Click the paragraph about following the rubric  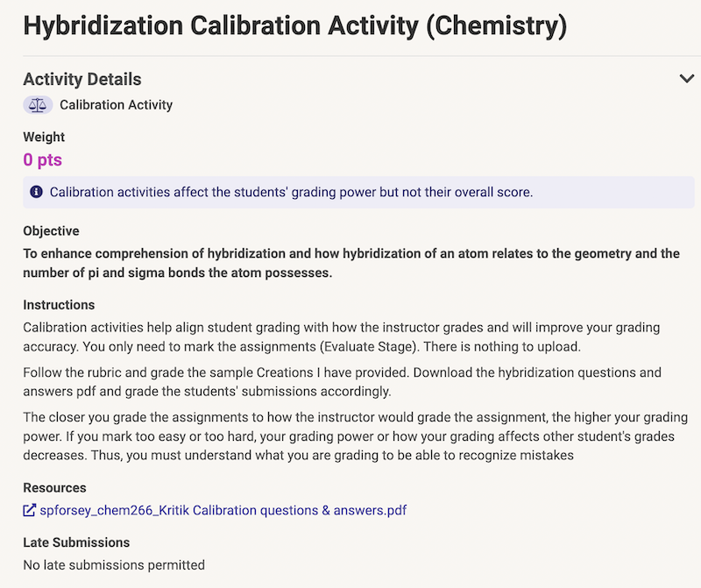coord(342,382)
